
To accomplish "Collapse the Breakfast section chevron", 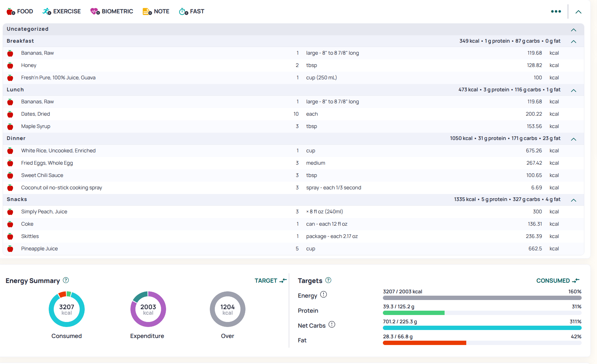I will click(x=574, y=42).
